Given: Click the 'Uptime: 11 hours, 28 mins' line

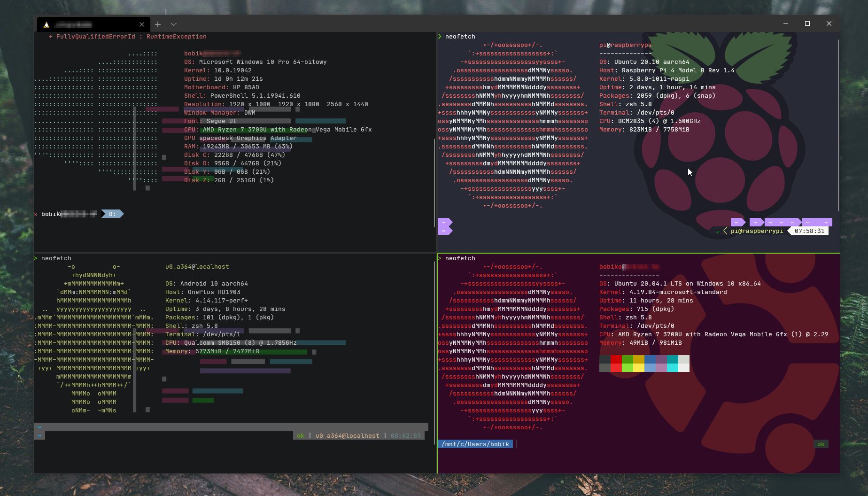Looking at the screenshot, I should click(x=646, y=301).
